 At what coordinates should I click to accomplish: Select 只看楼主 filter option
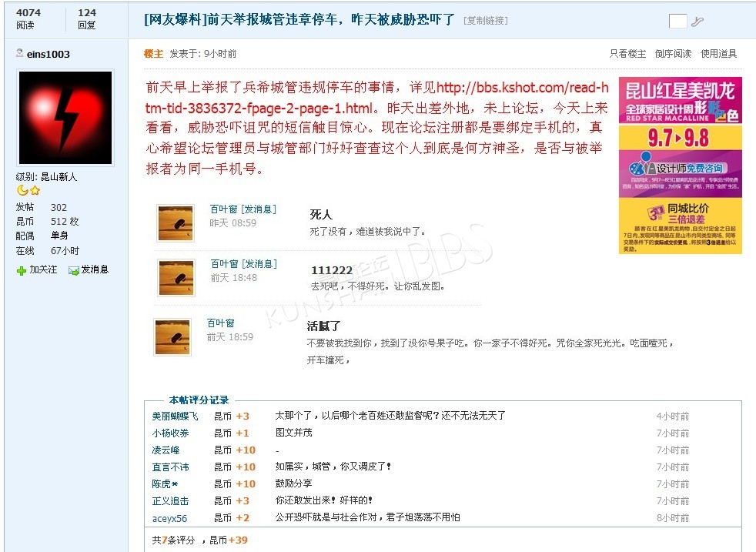(627, 54)
